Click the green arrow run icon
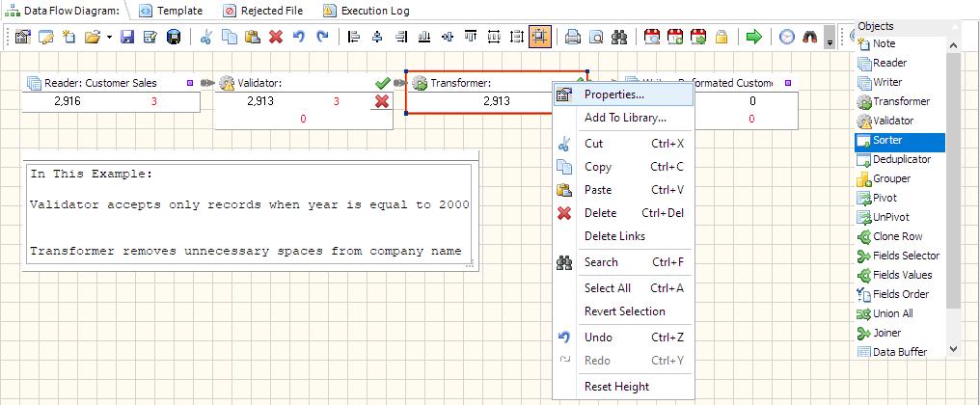This screenshot has width=980, height=405. click(754, 38)
